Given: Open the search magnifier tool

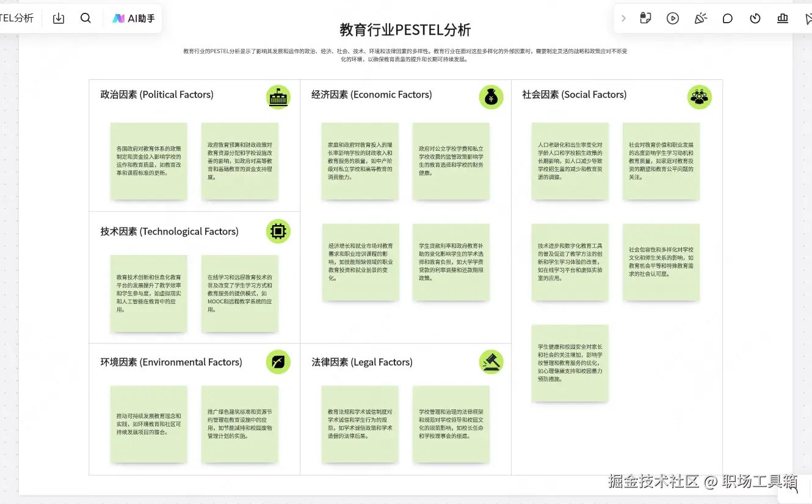Looking at the screenshot, I should coord(85,18).
